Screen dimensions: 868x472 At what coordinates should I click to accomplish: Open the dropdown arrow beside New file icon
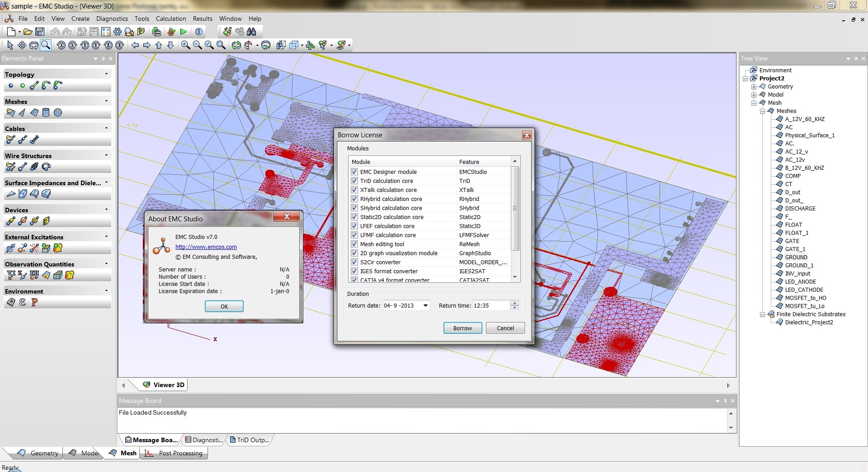coord(19,32)
